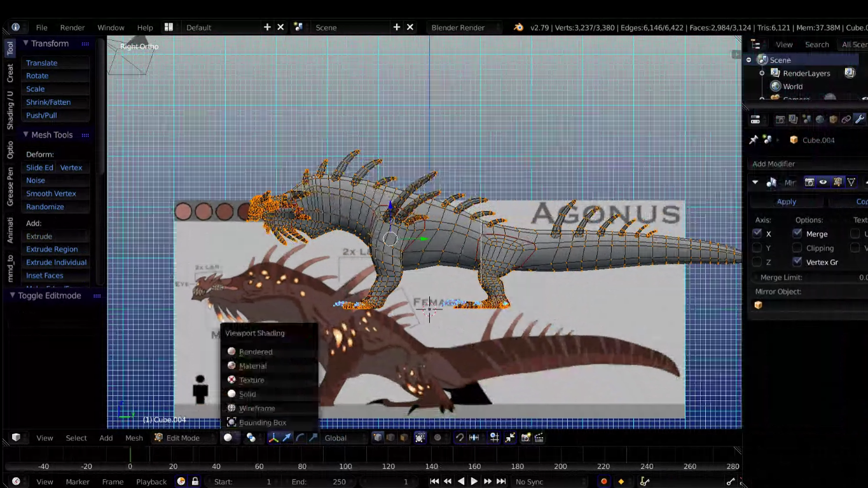Open the Modifiers wrench tab icon
868x488 pixels.
coord(860,119)
